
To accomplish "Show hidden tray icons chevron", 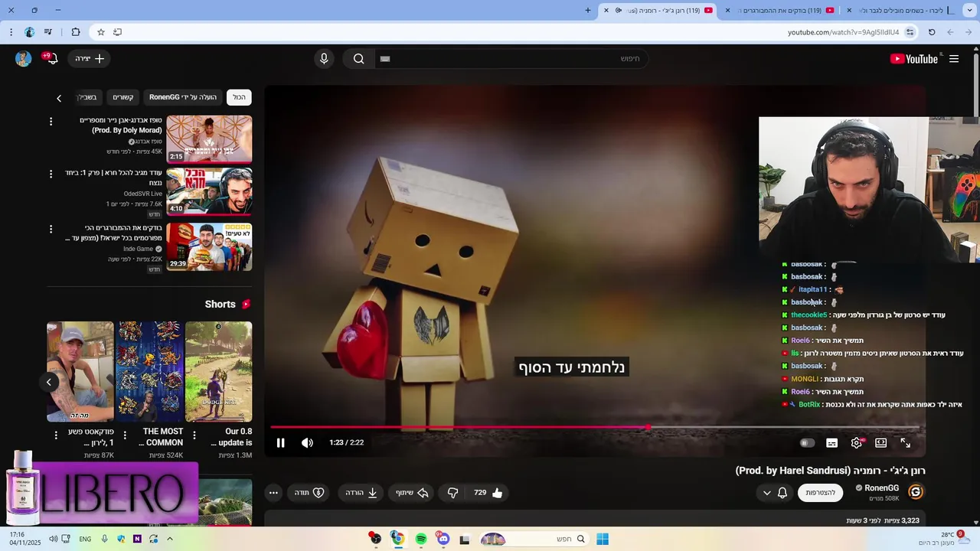I will click(170, 540).
